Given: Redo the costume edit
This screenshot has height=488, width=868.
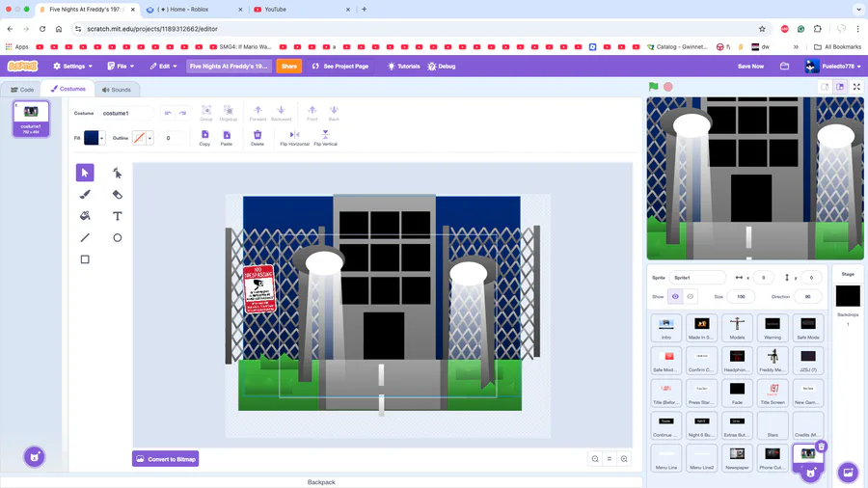Looking at the screenshot, I should pyautogui.click(x=182, y=113).
